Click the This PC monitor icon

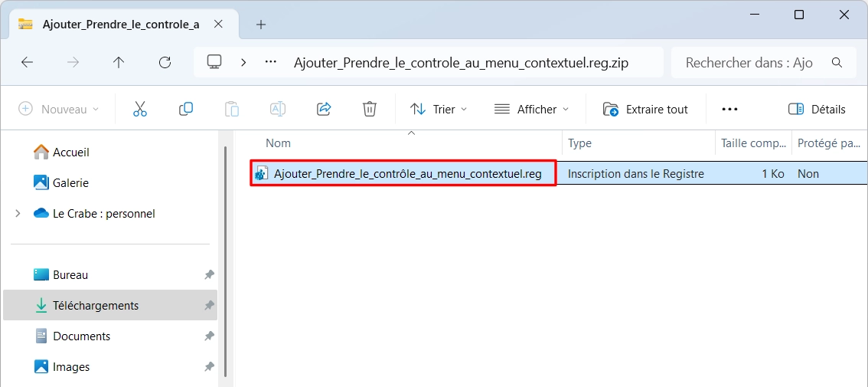214,61
